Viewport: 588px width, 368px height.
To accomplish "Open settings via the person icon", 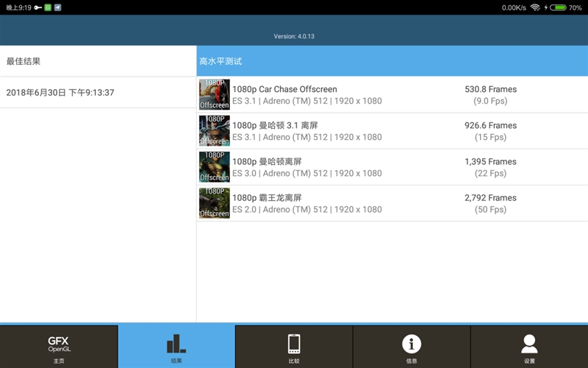I will tap(529, 347).
